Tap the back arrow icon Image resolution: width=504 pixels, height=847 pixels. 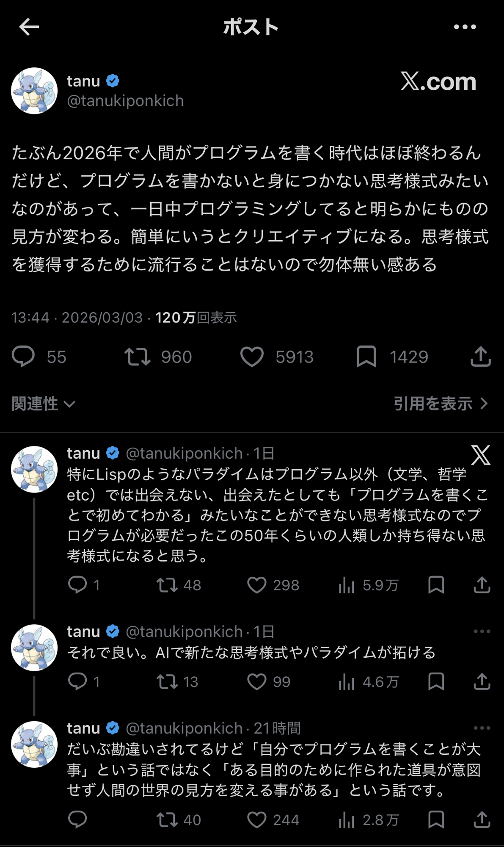pyautogui.click(x=29, y=27)
